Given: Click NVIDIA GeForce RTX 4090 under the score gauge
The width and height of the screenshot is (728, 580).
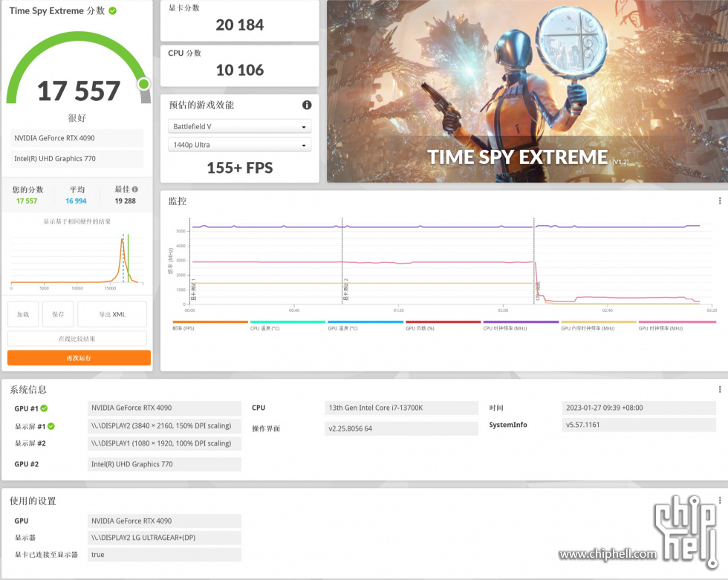Looking at the screenshot, I should point(77,138).
